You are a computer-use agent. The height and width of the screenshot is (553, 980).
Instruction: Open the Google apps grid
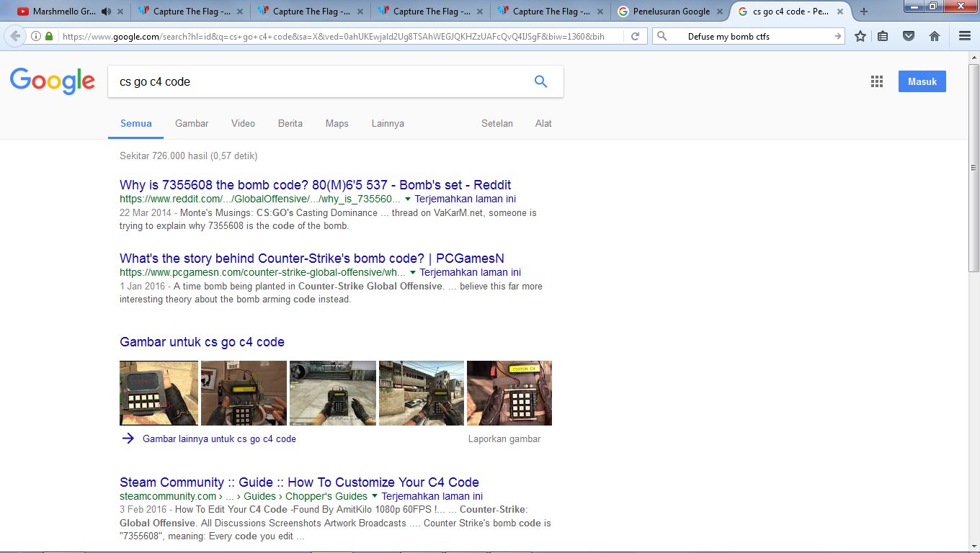click(877, 81)
